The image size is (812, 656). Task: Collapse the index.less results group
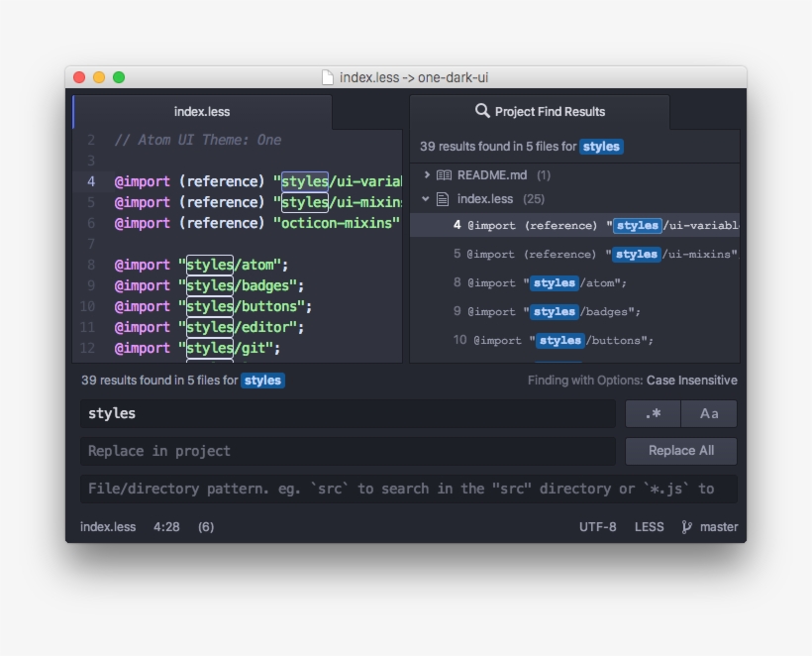coord(426,198)
